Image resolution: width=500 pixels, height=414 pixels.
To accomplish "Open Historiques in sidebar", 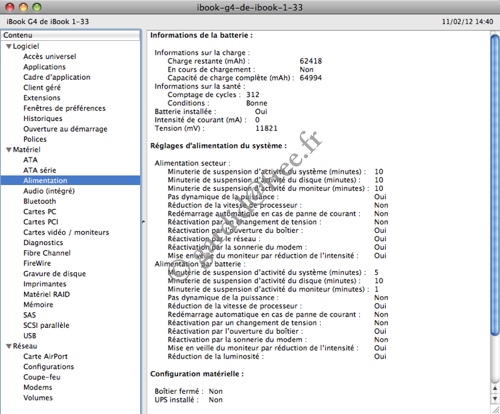I will pyautogui.click(x=43, y=118).
